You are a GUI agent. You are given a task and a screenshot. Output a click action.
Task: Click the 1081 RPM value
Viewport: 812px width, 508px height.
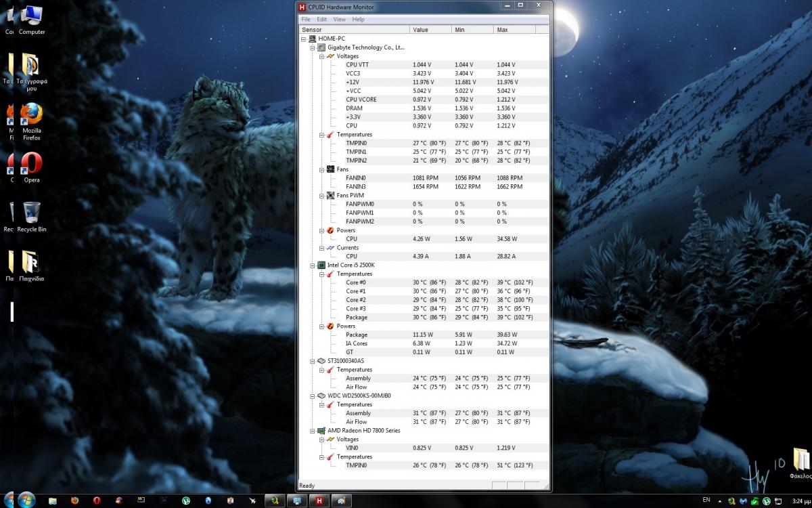(x=426, y=178)
